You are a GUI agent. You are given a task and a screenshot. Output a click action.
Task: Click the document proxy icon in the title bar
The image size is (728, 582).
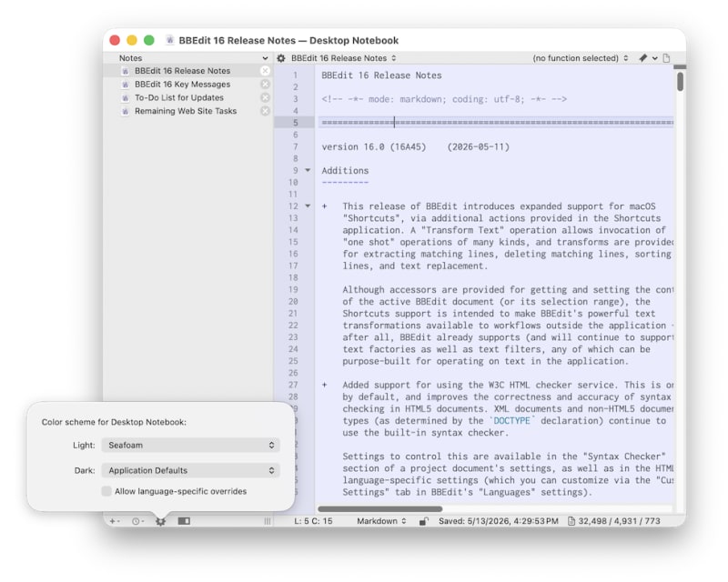170,40
